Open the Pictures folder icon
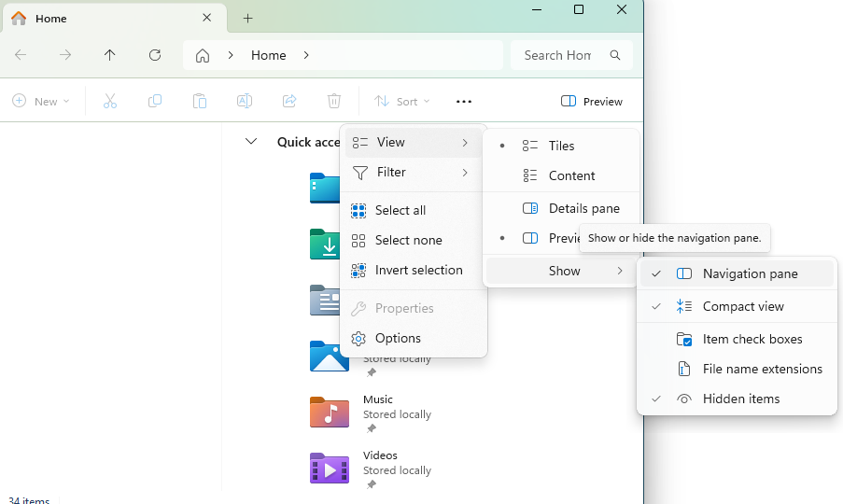 click(329, 357)
